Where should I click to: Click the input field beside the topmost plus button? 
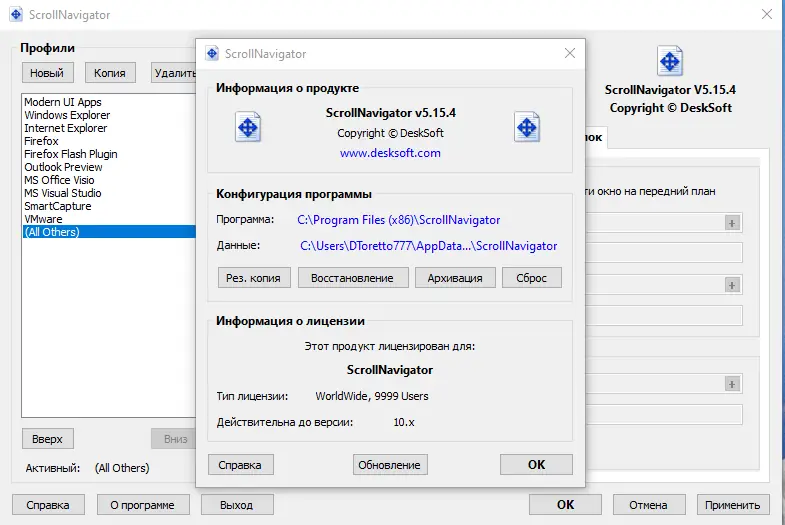(x=663, y=223)
